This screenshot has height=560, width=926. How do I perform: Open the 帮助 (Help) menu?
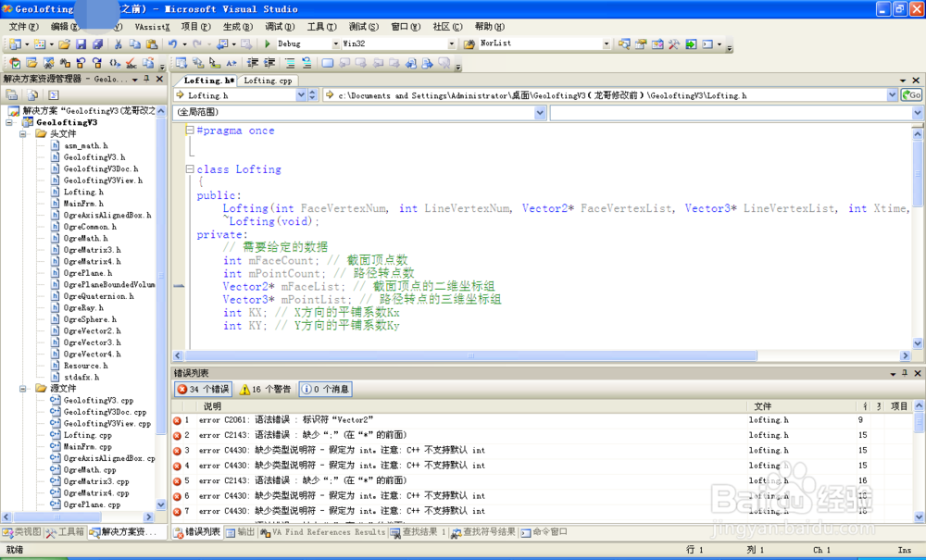pyautogui.click(x=490, y=27)
